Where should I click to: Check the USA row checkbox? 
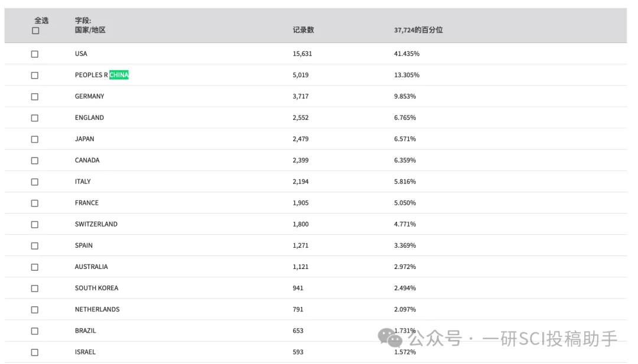35,54
